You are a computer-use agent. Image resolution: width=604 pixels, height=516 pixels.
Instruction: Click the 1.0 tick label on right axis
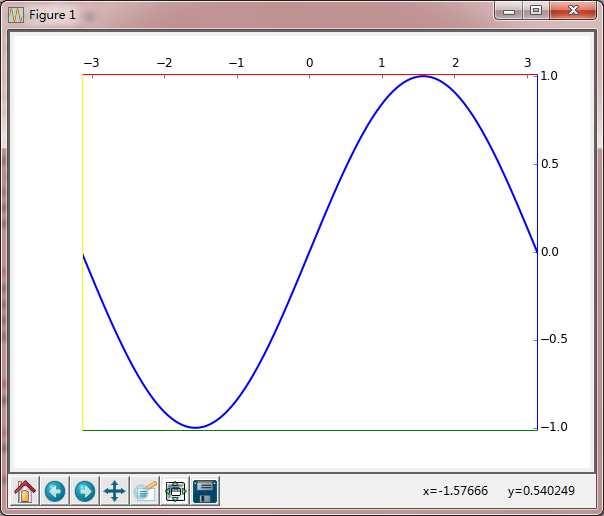[x=549, y=76]
